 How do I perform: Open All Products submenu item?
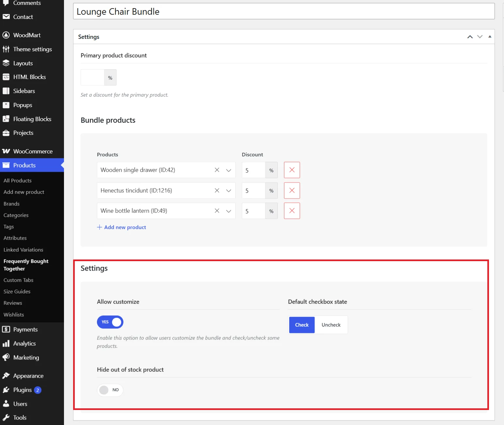(x=18, y=181)
